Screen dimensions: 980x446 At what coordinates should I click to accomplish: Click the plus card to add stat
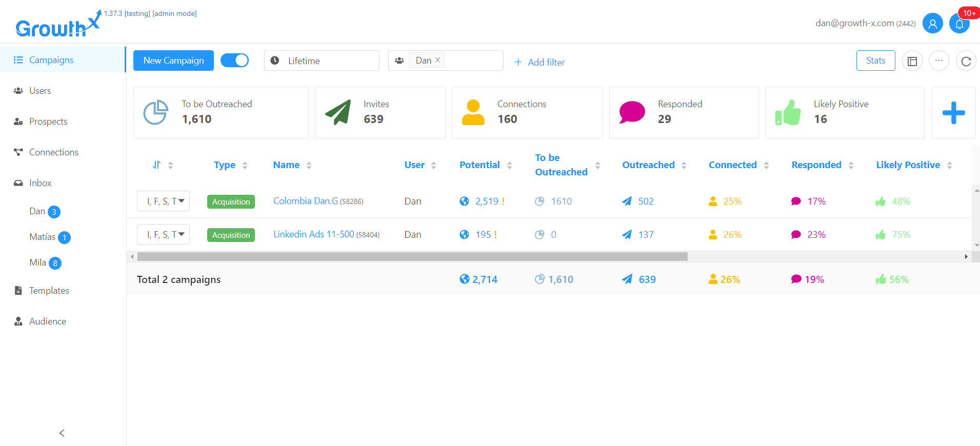tap(953, 113)
